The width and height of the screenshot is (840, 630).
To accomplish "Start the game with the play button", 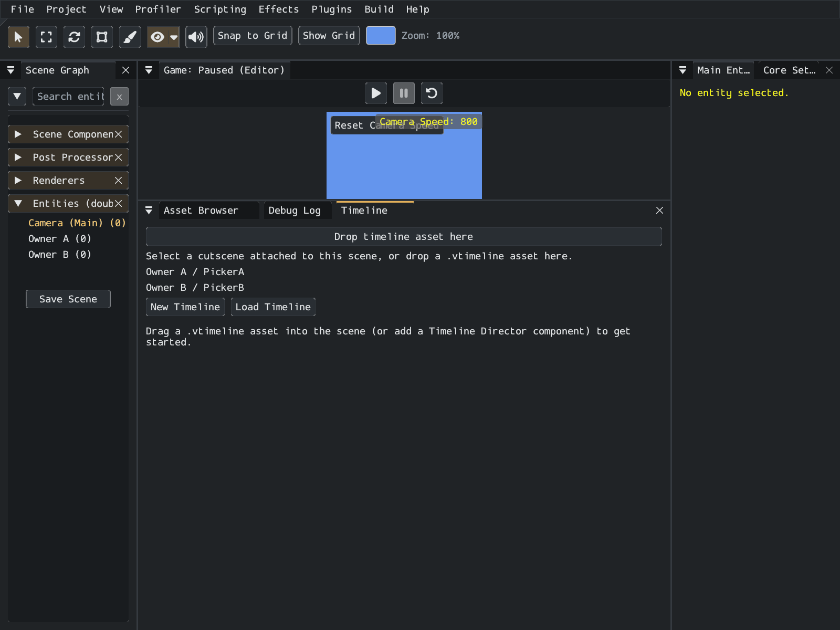I will coord(376,93).
